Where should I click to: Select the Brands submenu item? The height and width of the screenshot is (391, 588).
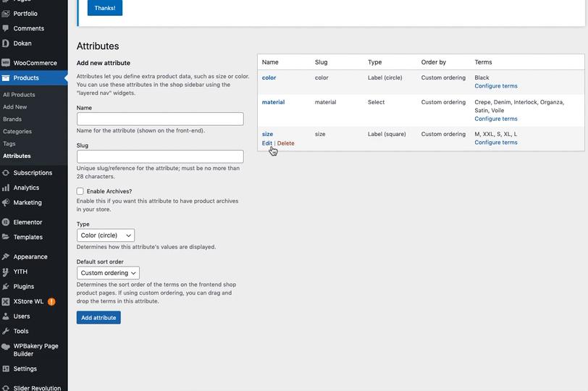12,119
